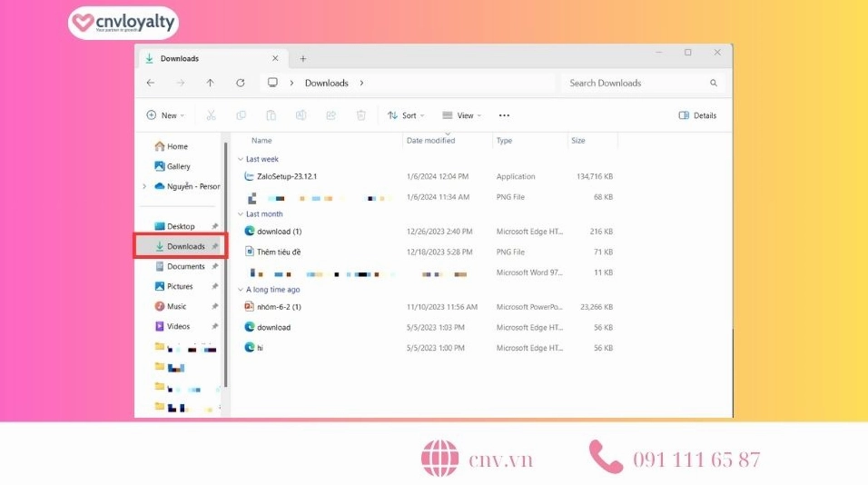Screen dimensions: 868x485
Task: Open Music in the navigation pane
Action: pos(171,306)
